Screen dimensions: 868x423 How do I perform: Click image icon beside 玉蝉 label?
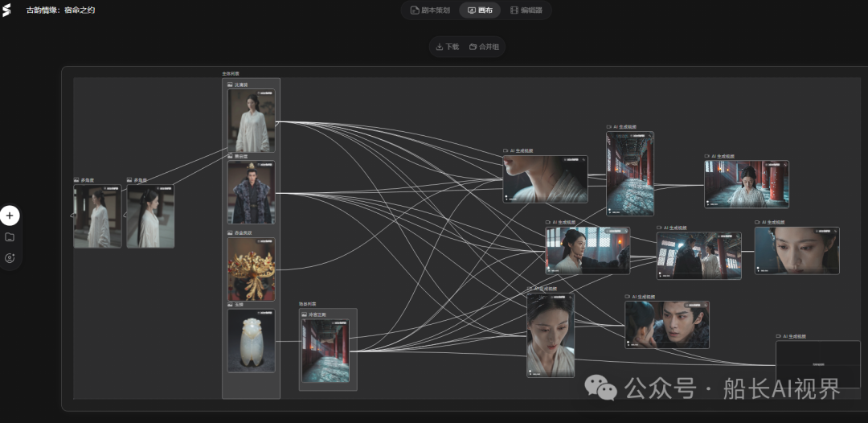[x=231, y=305]
